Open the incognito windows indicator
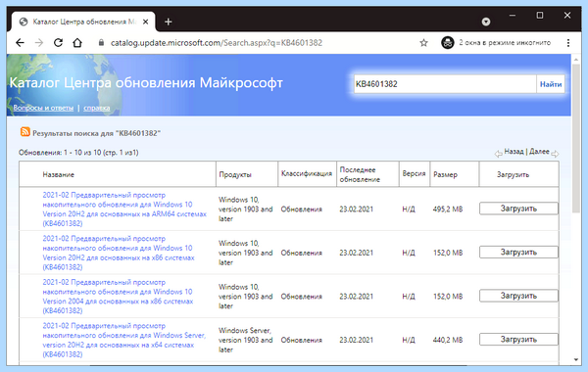 [x=496, y=43]
